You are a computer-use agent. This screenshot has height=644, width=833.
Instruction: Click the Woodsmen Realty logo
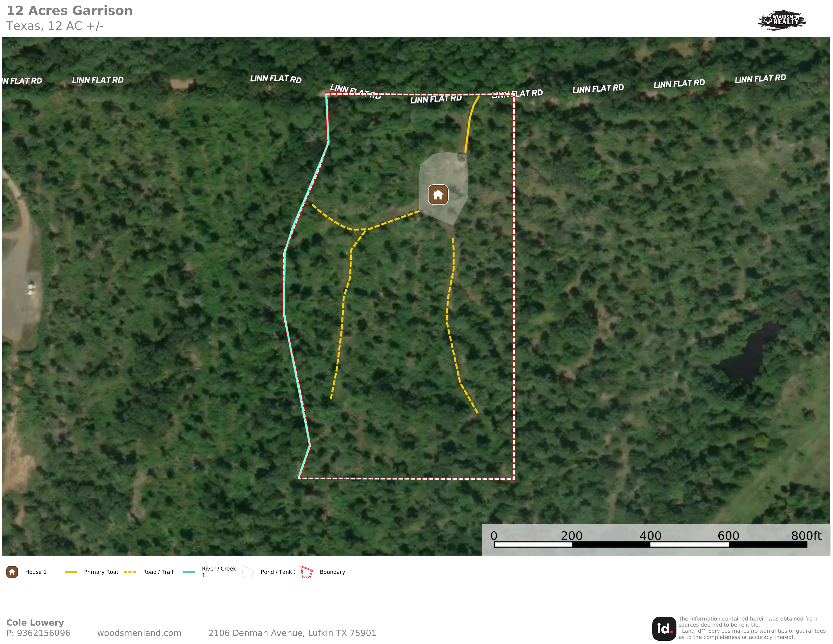[x=782, y=20]
